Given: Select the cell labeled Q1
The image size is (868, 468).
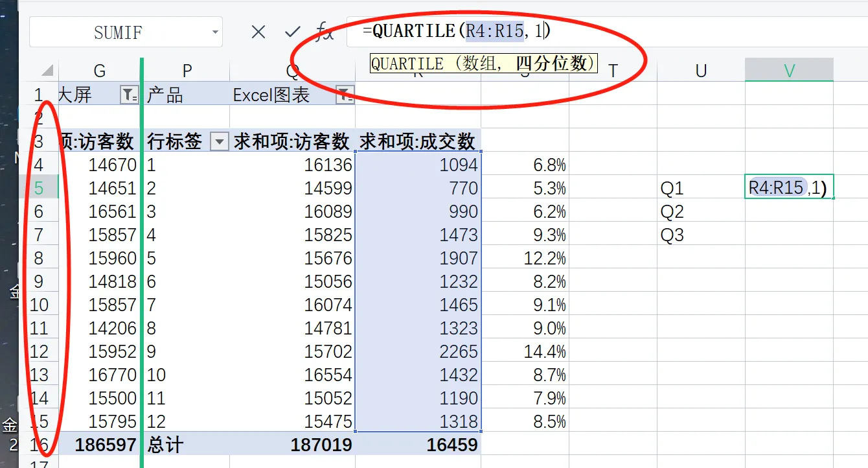Looking at the screenshot, I should point(701,188).
